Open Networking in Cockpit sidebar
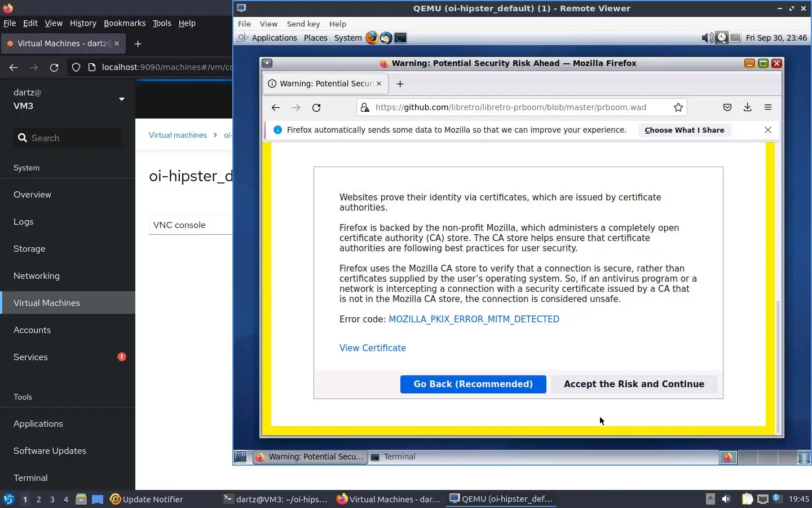This screenshot has width=812, height=508. [x=68, y=275]
